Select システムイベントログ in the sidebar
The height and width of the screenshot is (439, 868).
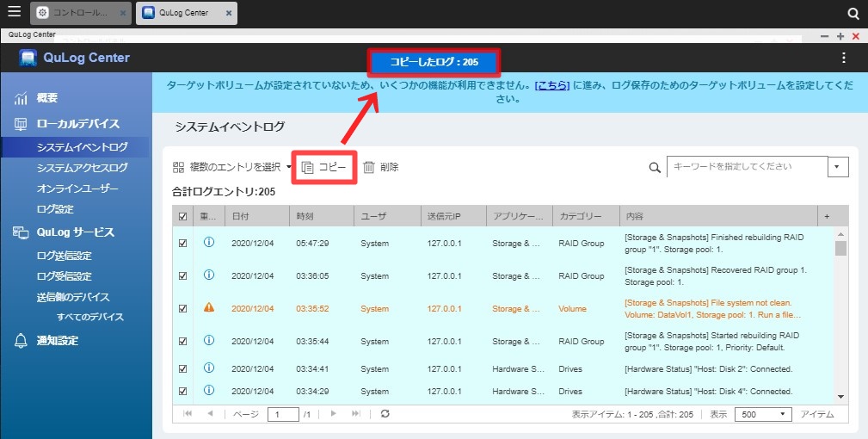click(82, 147)
